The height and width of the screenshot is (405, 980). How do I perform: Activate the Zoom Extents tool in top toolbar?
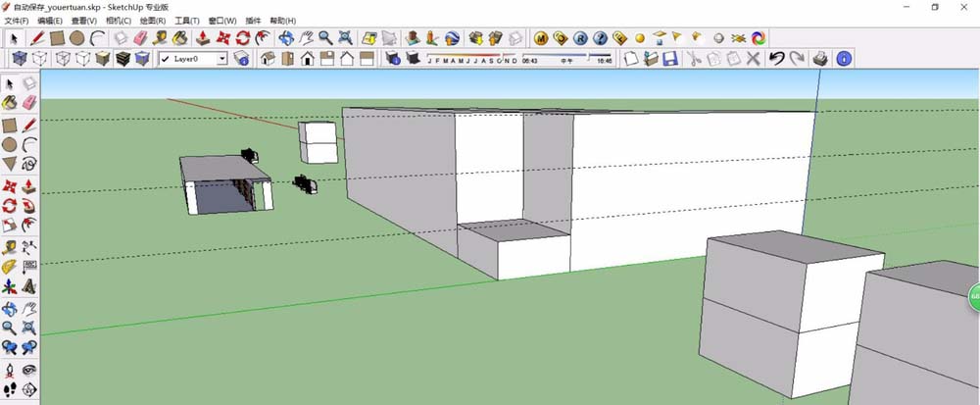click(346, 38)
